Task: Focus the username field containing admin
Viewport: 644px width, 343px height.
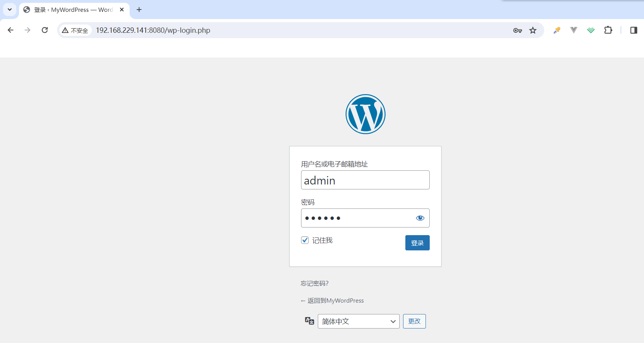Action: coord(365,180)
